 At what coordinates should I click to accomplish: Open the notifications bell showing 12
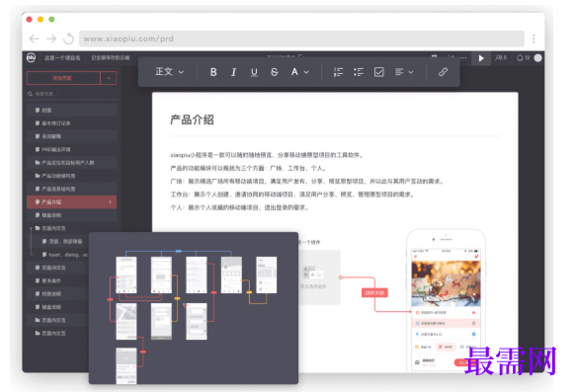[x=523, y=58]
